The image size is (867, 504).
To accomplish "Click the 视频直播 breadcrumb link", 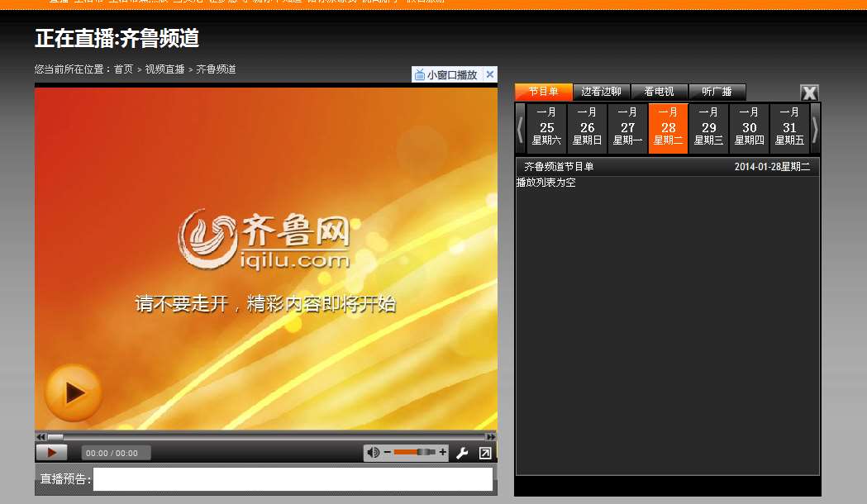I will [164, 69].
